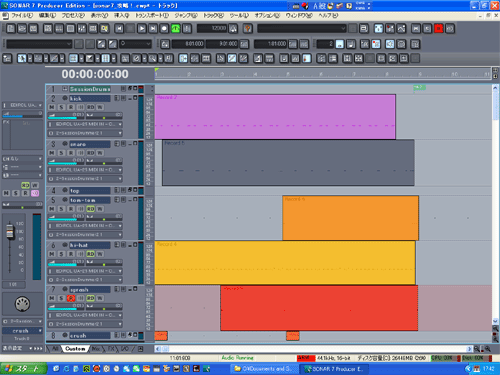Open the hi-hat track input dropdown
This screenshot has width=500, height=375.
(x=85, y=271)
